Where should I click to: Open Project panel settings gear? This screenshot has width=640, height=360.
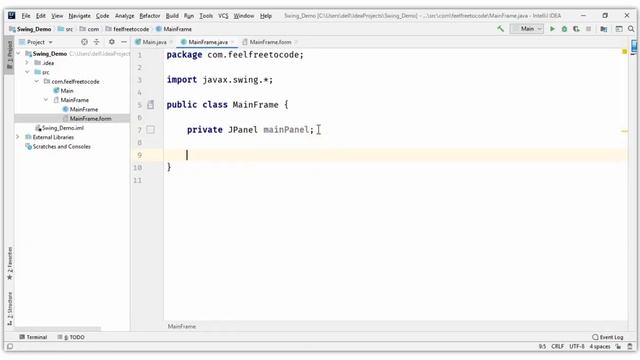click(x=111, y=42)
